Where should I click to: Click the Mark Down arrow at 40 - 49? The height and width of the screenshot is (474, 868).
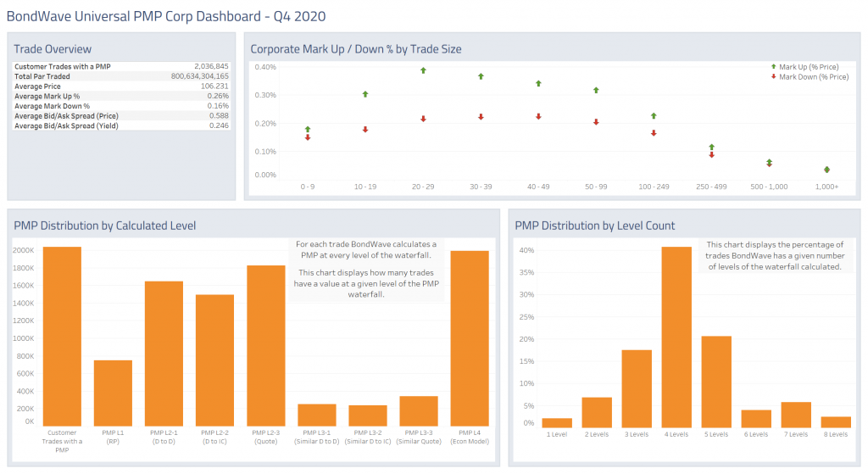[x=538, y=116]
